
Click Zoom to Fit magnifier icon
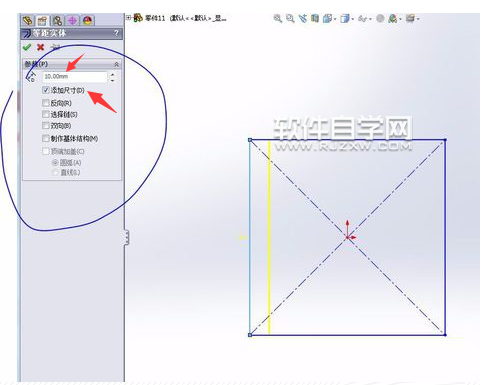[277, 18]
